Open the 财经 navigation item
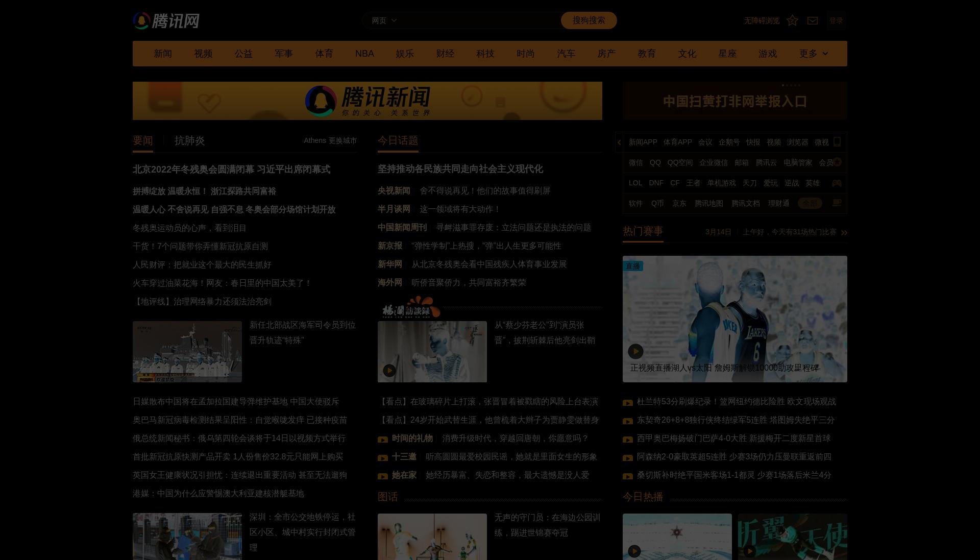The width and height of the screenshot is (980, 560). point(445,54)
